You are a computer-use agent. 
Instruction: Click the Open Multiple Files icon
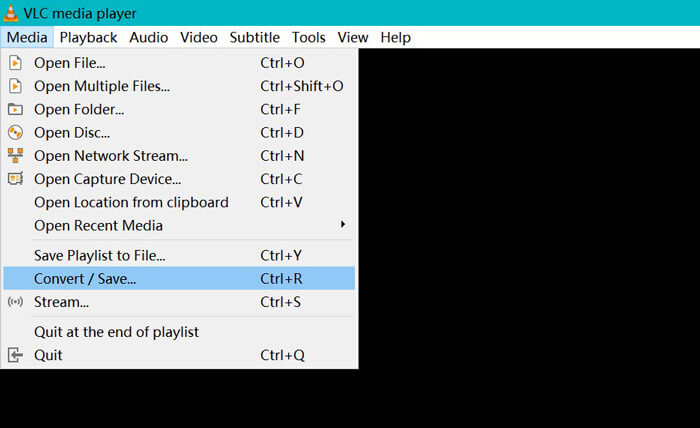(15, 86)
